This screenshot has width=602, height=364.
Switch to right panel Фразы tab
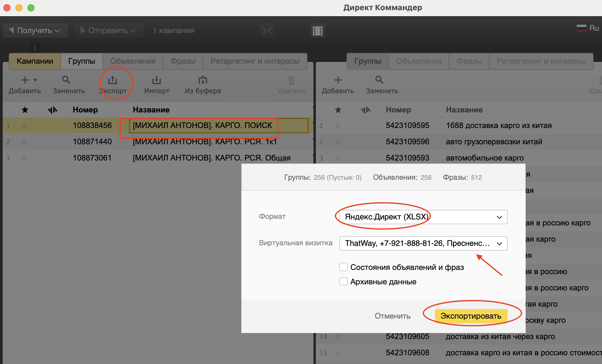point(469,61)
